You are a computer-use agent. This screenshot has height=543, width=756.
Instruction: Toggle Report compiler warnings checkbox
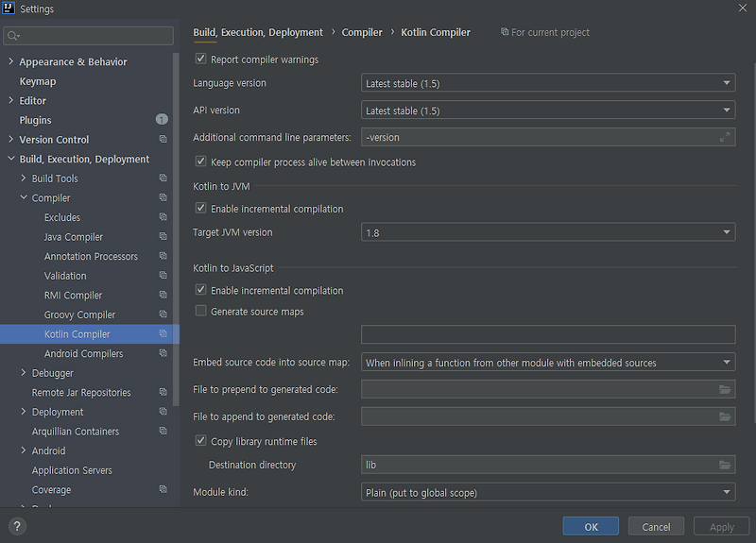click(x=200, y=59)
